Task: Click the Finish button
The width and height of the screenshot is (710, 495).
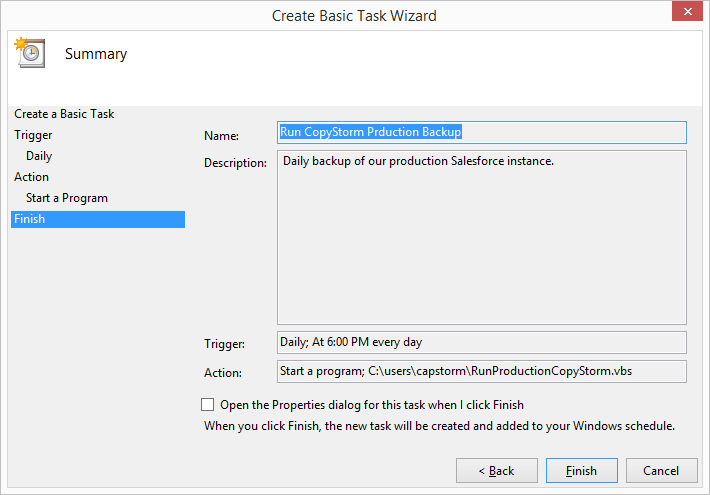Action: tap(581, 471)
